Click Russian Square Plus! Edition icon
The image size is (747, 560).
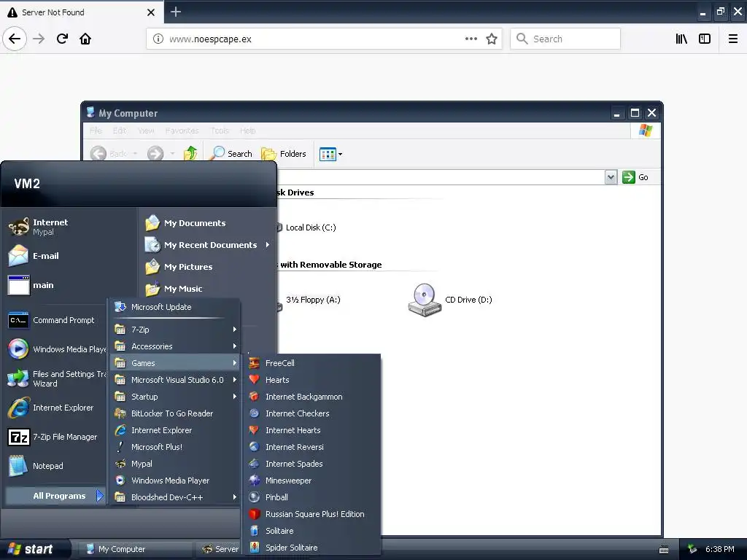(255, 514)
